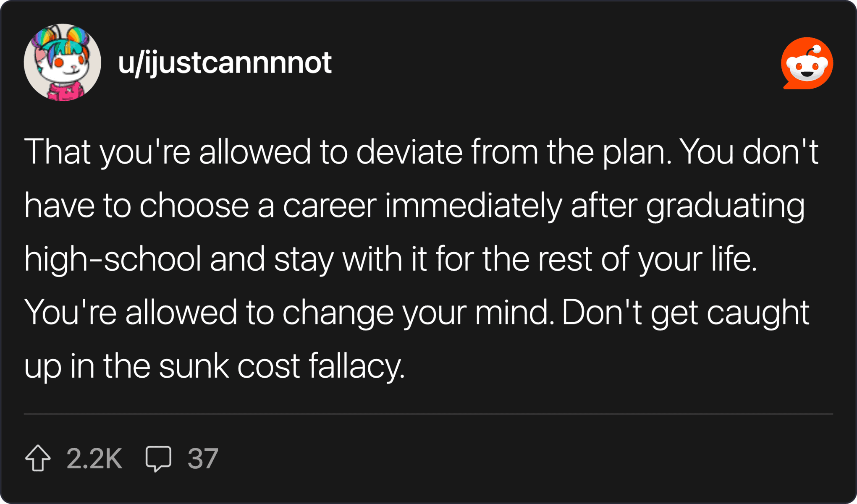Click the words "You don't" ending line one

click(x=749, y=151)
